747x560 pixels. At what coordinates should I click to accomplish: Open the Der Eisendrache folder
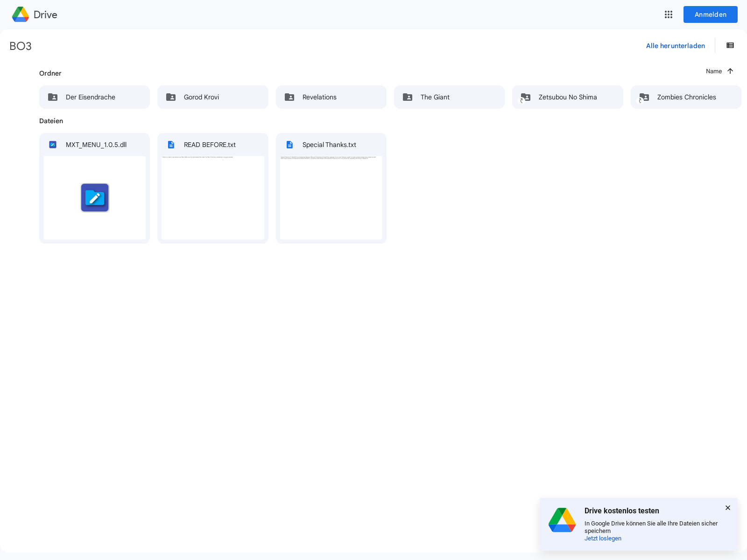click(x=94, y=97)
